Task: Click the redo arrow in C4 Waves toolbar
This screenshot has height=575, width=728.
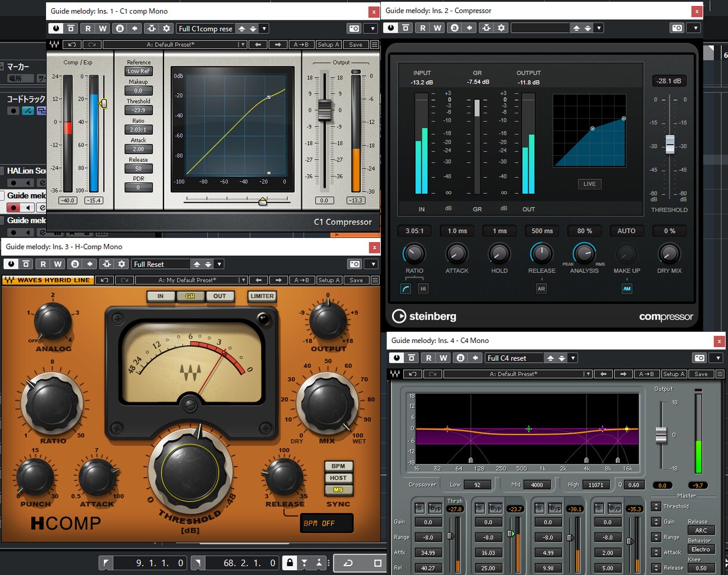Action: click(433, 374)
